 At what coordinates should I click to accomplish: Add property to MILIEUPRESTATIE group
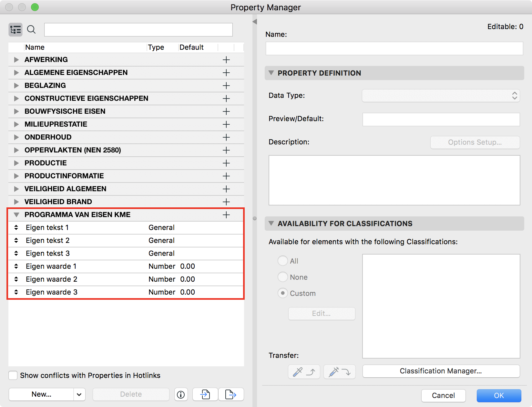[x=226, y=124]
